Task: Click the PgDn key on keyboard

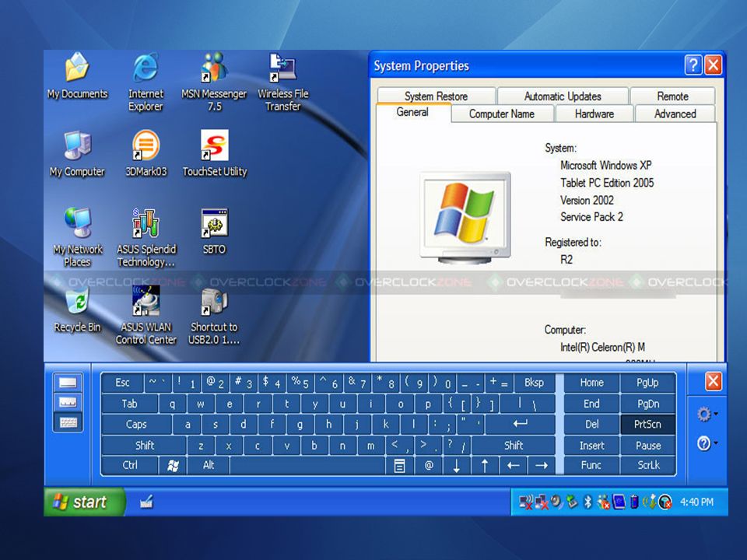Action: coord(648,404)
